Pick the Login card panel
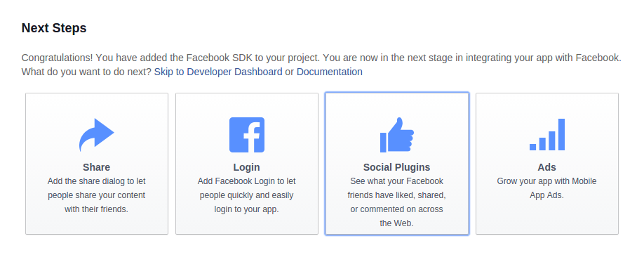This screenshot has width=644, height=255. [x=247, y=164]
